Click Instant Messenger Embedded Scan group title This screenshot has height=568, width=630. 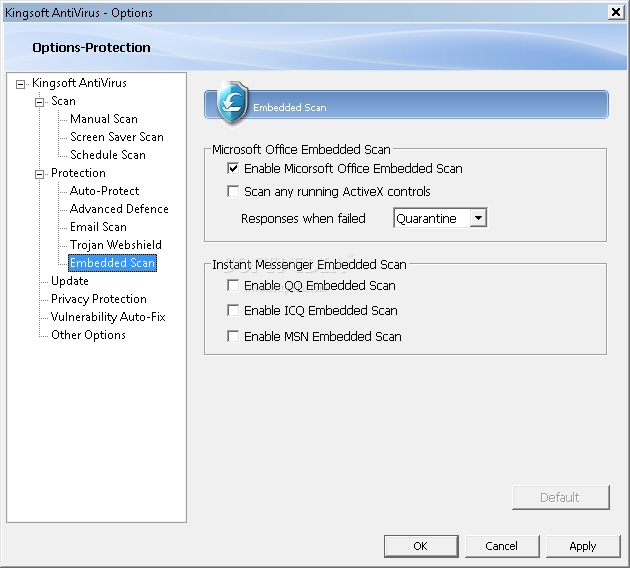309,265
